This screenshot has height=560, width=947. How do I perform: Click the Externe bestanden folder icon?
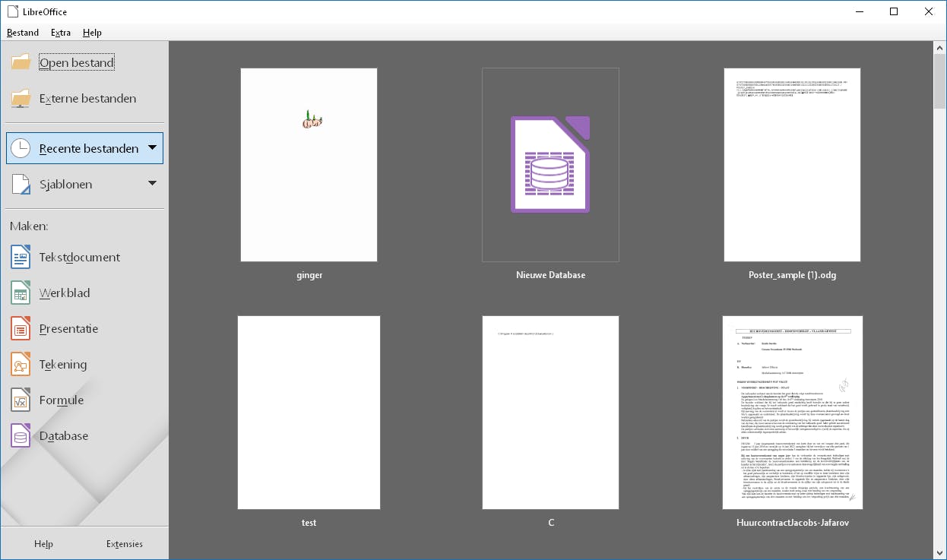pos(21,98)
